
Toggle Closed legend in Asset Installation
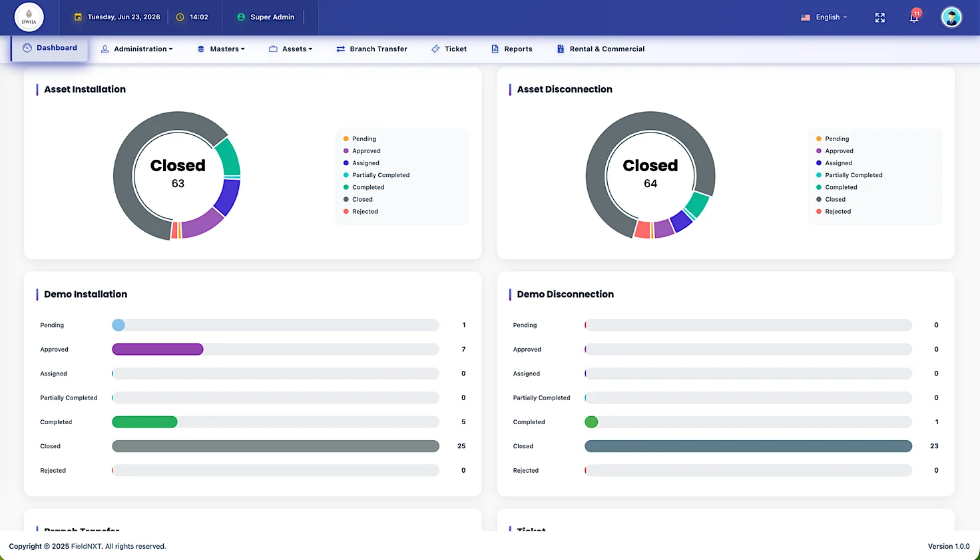pyautogui.click(x=358, y=199)
